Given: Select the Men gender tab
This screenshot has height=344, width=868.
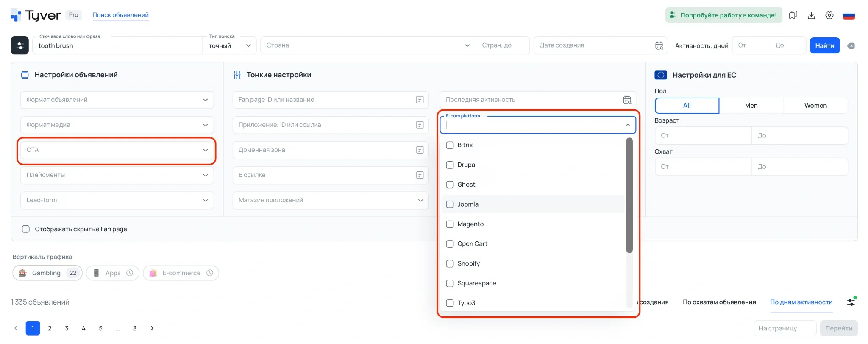Looking at the screenshot, I should click(x=751, y=106).
